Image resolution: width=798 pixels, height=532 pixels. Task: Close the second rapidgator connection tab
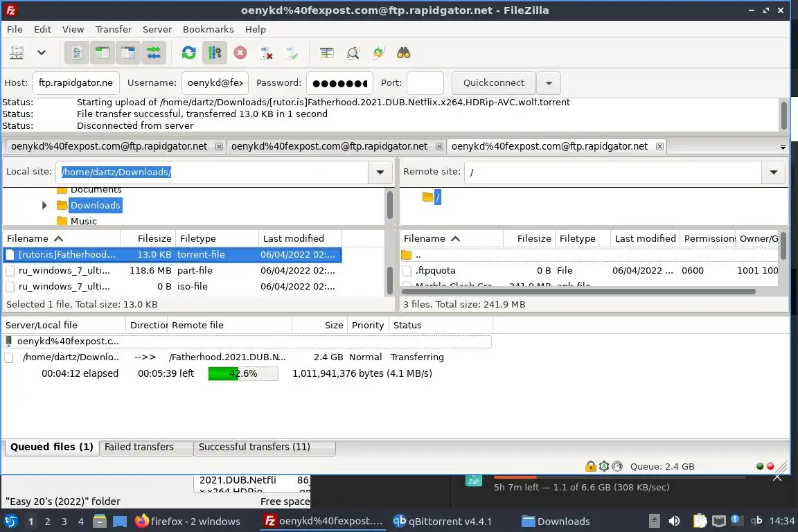439,147
